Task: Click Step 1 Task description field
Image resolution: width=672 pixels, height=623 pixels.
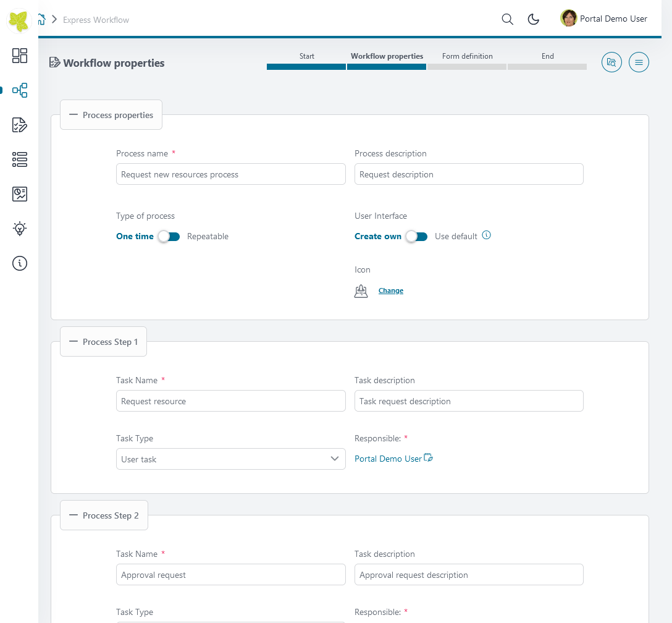Action: coord(469,401)
